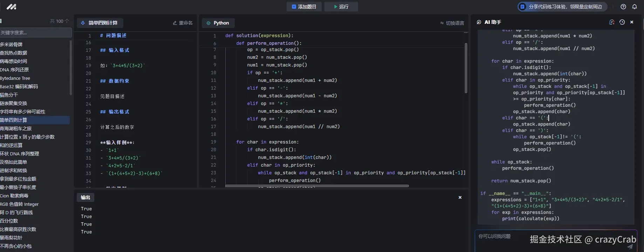Click 重命名 to rename the problem
Screen dimensions: 644x252
[x=183, y=23]
